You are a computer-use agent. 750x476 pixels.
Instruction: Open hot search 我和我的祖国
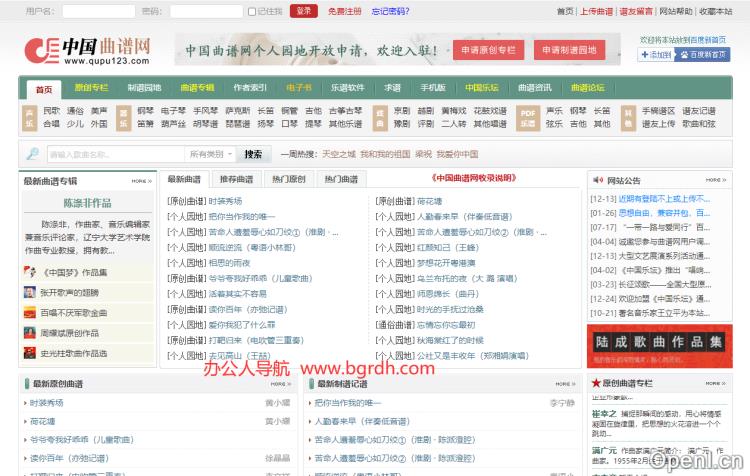point(385,154)
